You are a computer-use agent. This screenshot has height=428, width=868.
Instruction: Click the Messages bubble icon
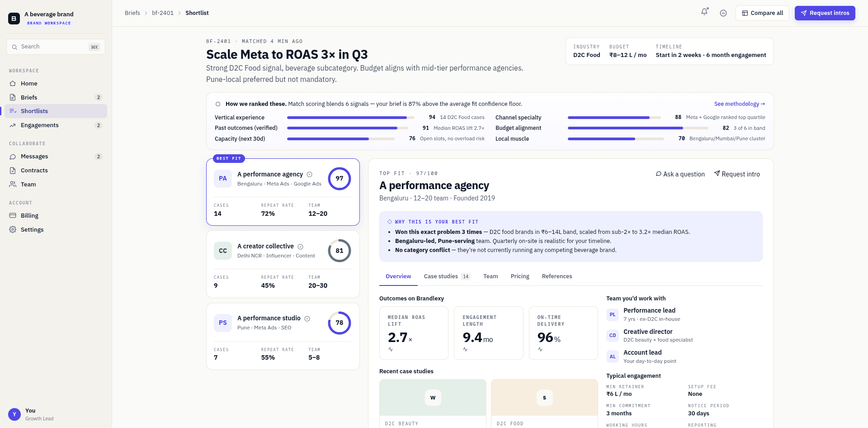(13, 157)
